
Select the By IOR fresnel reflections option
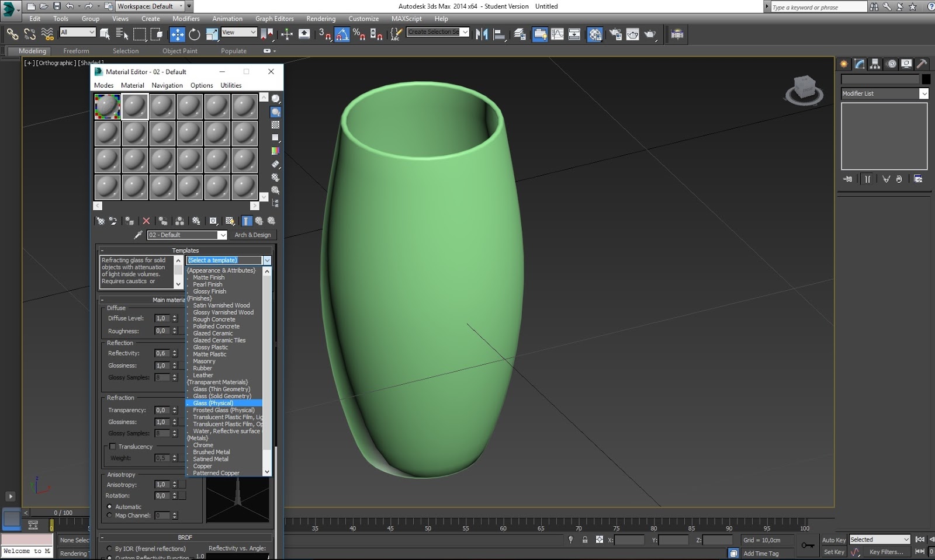click(110, 548)
